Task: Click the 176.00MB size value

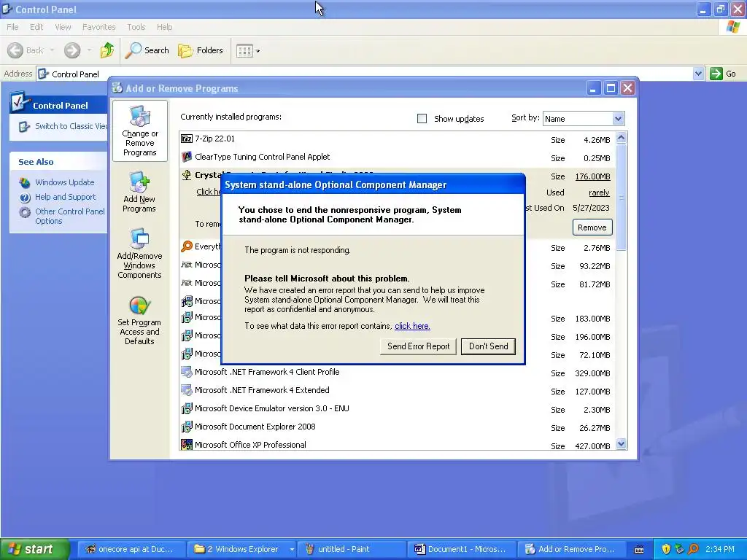Action: 592,176
